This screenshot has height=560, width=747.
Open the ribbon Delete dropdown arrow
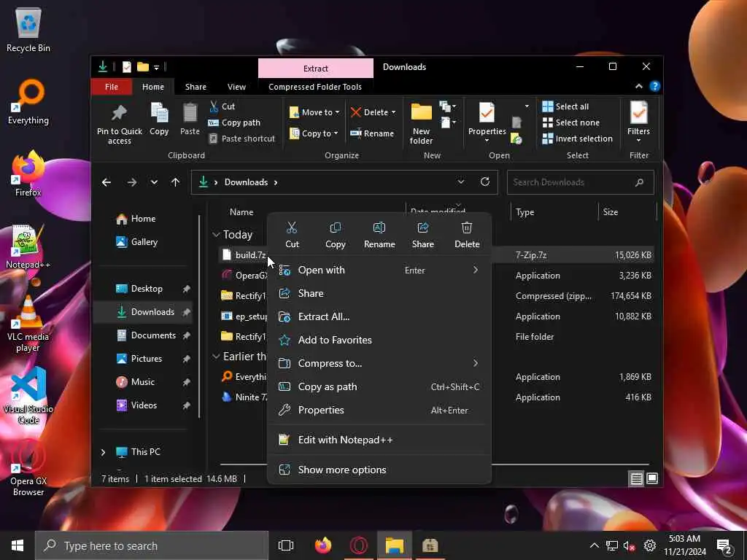click(393, 112)
